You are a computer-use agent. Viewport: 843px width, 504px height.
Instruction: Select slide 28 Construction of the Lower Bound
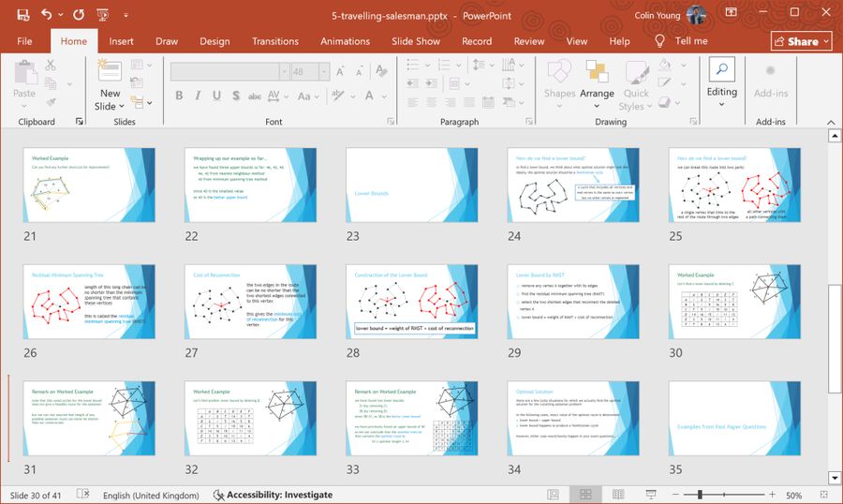pyautogui.click(x=412, y=300)
